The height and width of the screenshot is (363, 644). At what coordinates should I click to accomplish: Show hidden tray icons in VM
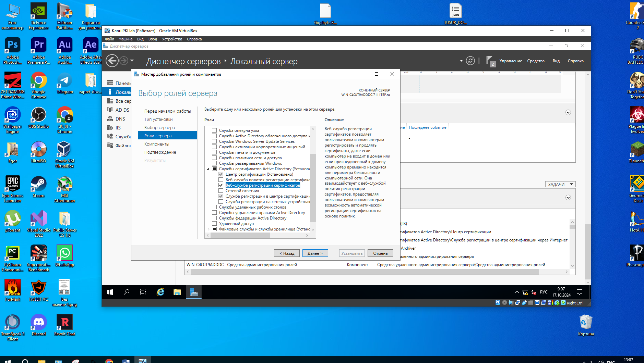point(517,292)
